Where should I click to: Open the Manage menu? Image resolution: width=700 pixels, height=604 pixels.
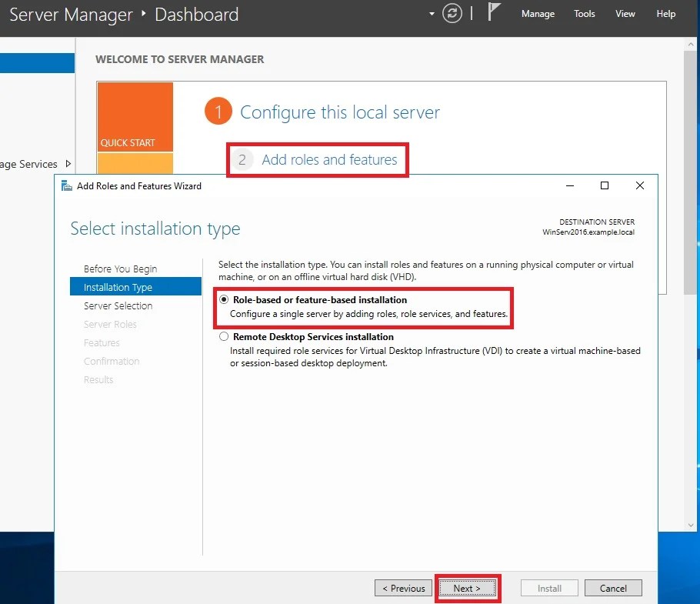pyautogui.click(x=538, y=13)
